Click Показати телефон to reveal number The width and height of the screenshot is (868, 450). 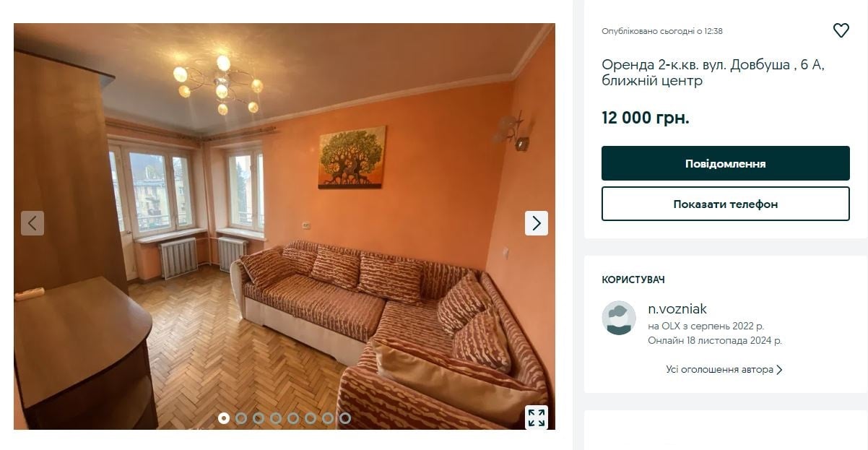725,204
